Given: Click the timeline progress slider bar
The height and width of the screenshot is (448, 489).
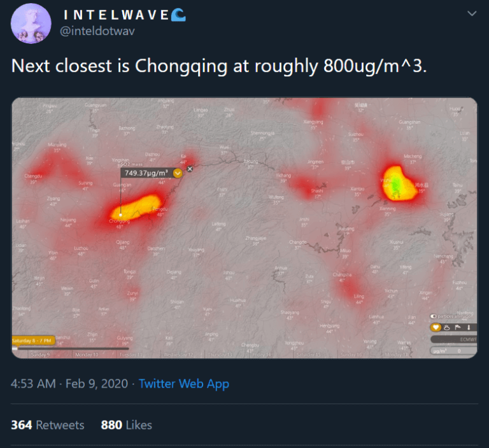Looking at the screenshot, I should [71, 349].
